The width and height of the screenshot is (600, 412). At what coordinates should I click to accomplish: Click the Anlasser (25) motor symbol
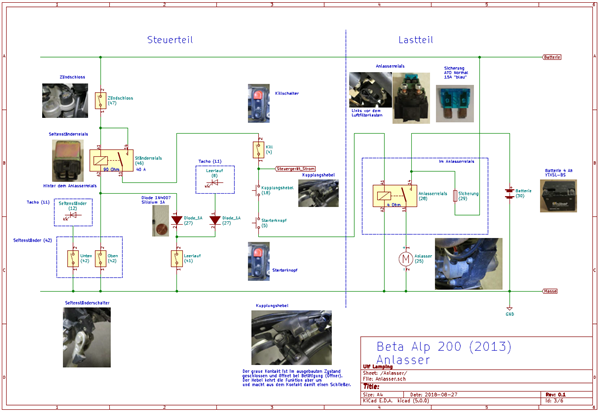pyautogui.click(x=406, y=259)
